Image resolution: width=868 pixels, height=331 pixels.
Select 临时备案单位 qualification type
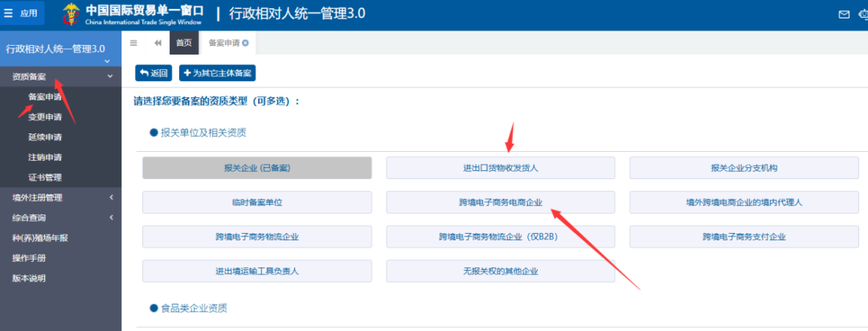tap(257, 202)
